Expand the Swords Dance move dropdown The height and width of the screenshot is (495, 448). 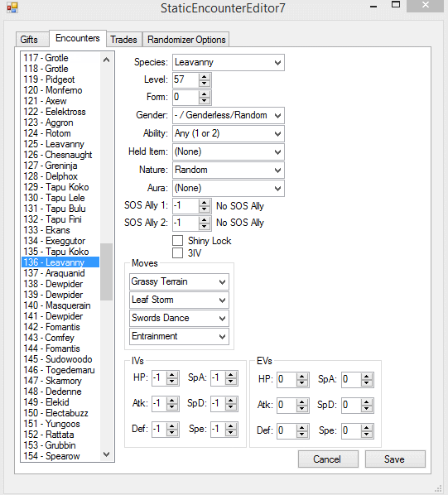click(179, 318)
